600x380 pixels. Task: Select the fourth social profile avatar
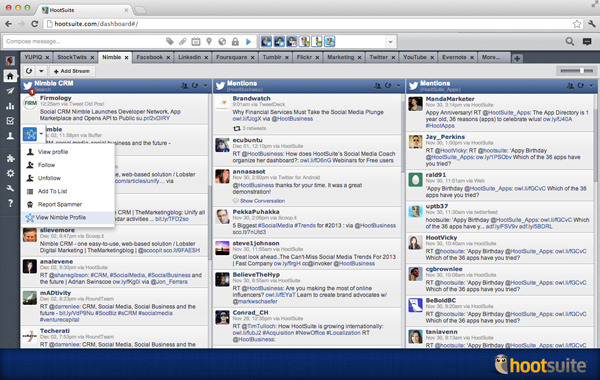pyautogui.click(x=305, y=41)
